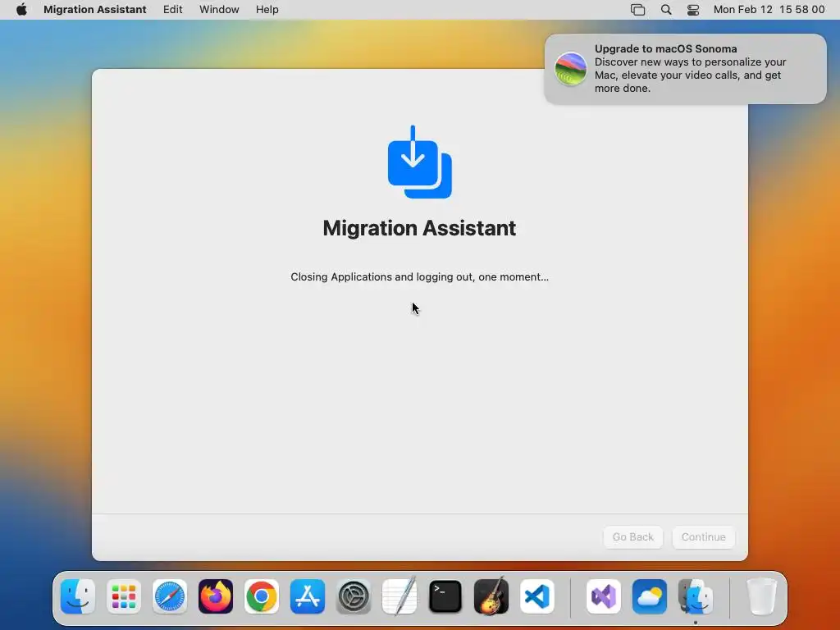Click the macOS Sonoma notification icon
The height and width of the screenshot is (630, 840).
point(571,69)
